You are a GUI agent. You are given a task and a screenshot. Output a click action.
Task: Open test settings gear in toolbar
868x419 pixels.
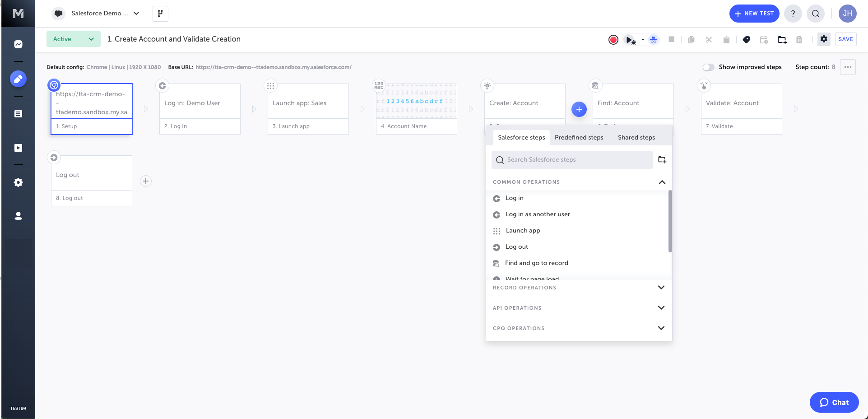coord(824,39)
